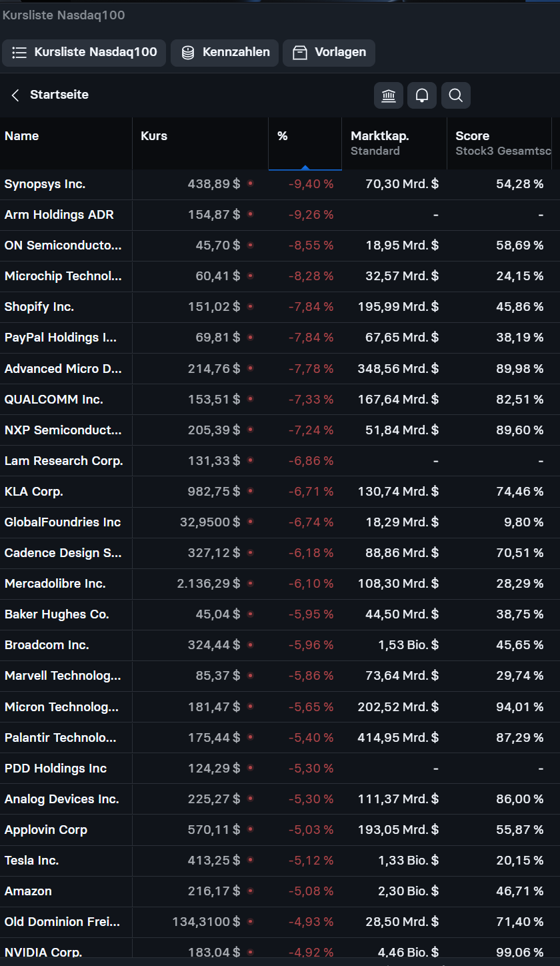Sort by the Marktkap. column header
The image size is (560, 966).
380,136
